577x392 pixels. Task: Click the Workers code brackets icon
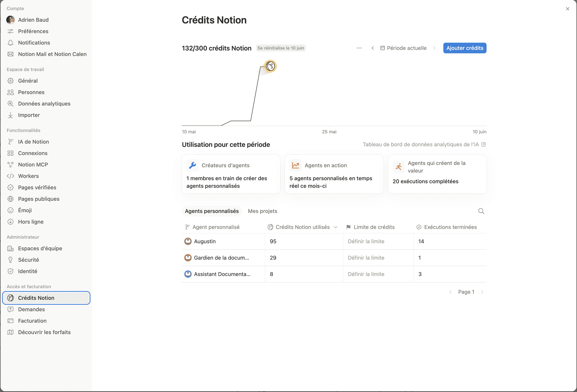10,176
